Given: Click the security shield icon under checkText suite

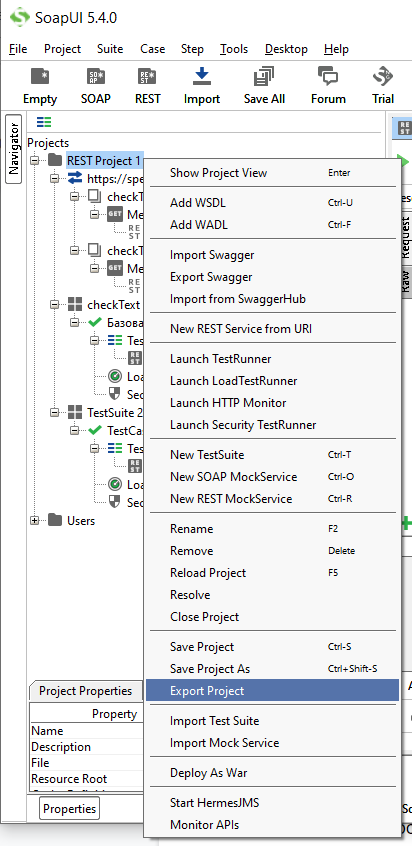Looking at the screenshot, I should (x=115, y=394).
